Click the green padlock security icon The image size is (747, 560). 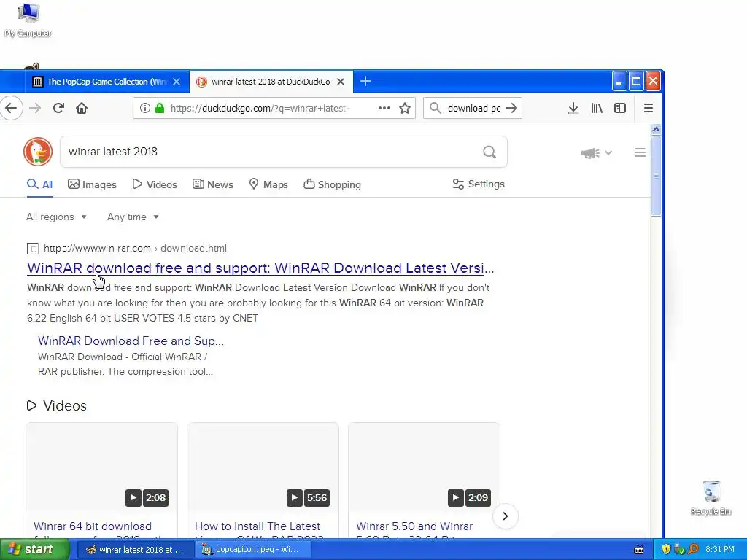coord(160,108)
